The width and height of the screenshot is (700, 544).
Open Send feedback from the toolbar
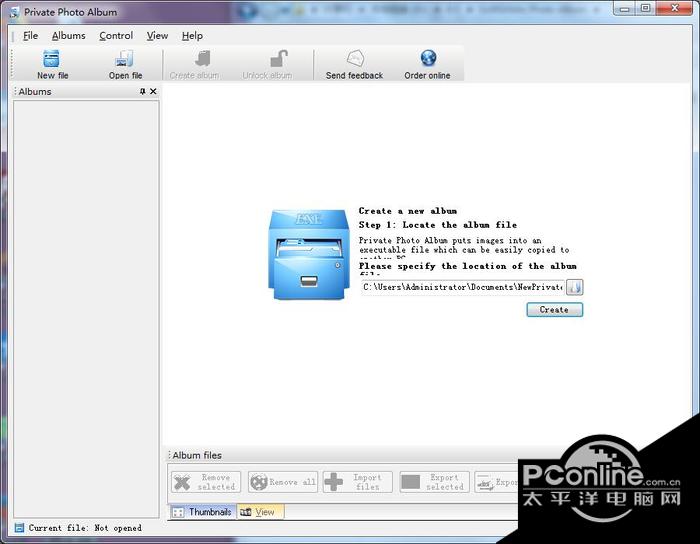(354, 64)
